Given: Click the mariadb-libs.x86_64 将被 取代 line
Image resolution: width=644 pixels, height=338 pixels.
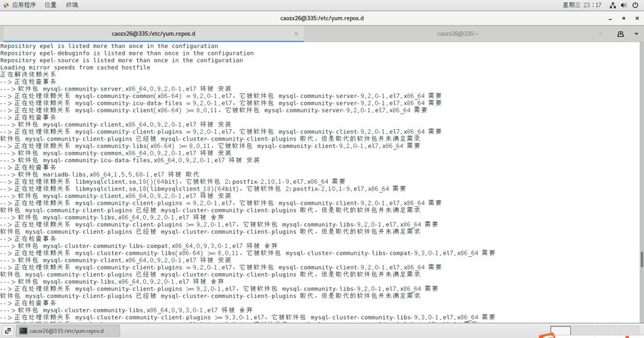Looking at the screenshot, I should click(x=100, y=174).
